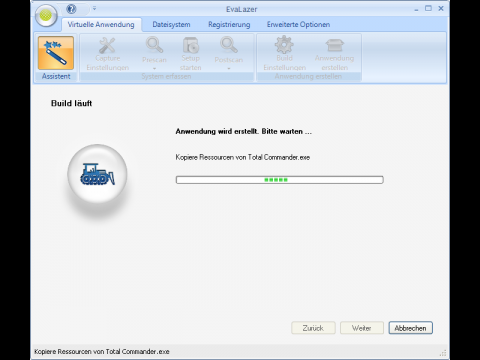This screenshot has width=480, height=360.
Task: Click 'Kopiere Ressourcen von Total Commander.exe' line above progress bar
Action: coord(243,157)
